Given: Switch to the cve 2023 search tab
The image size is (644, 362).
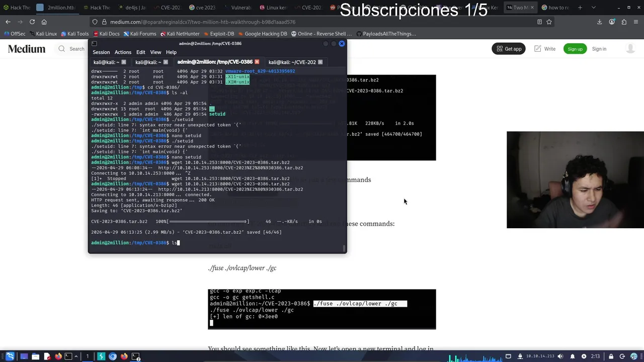Looking at the screenshot, I should pos(203,8).
